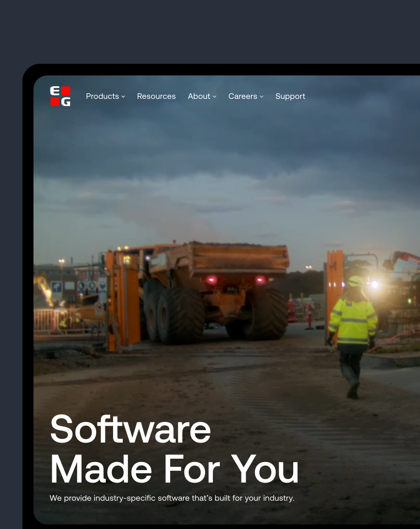Screen dimensions: 420x529
Task: Expand the About dropdown chevron
Action: pos(214,97)
